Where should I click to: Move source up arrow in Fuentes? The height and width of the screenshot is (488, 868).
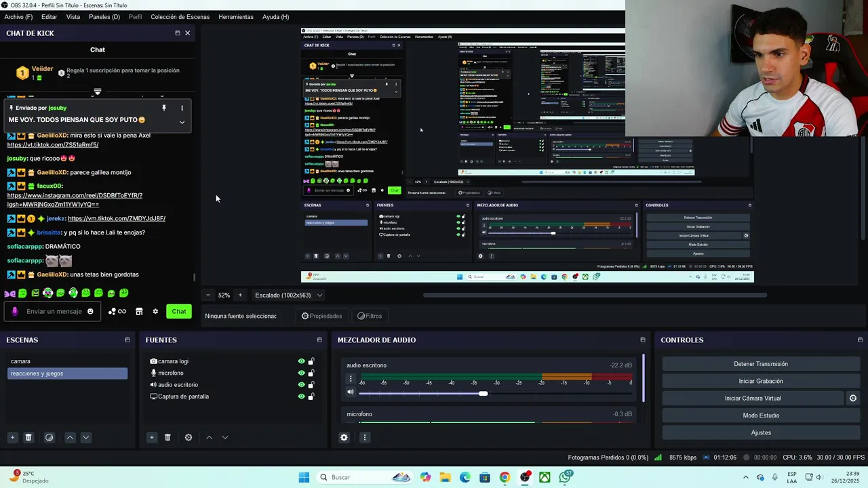[209, 438]
